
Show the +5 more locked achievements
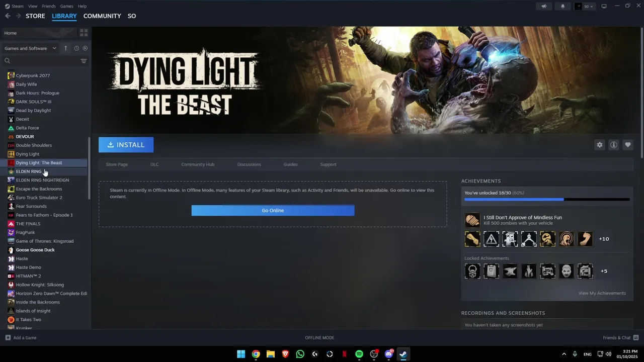pyautogui.click(x=604, y=271)
